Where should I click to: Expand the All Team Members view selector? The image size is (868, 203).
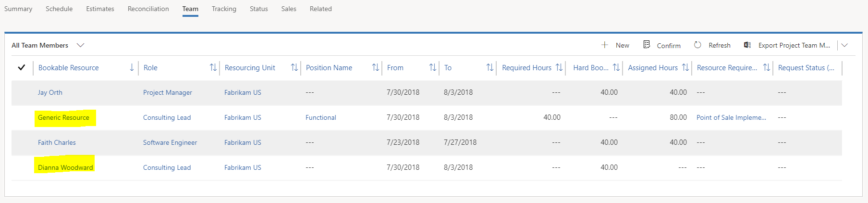coord(81,45)
